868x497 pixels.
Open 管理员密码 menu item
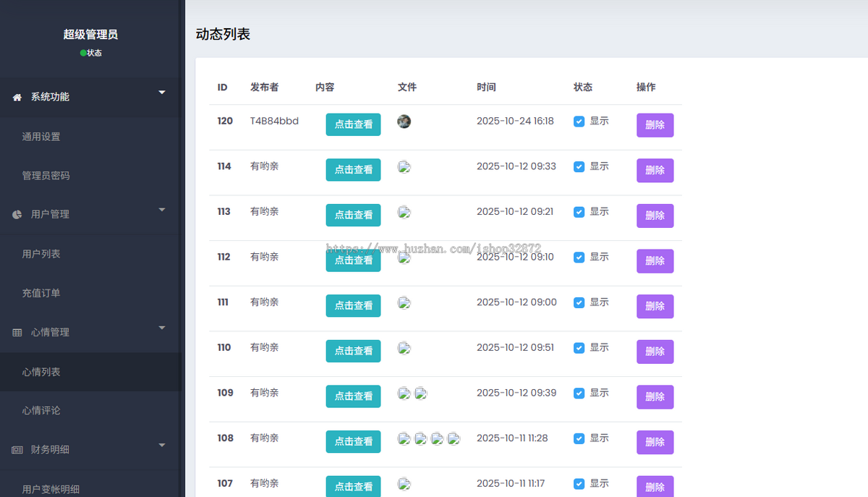[46, 176]
